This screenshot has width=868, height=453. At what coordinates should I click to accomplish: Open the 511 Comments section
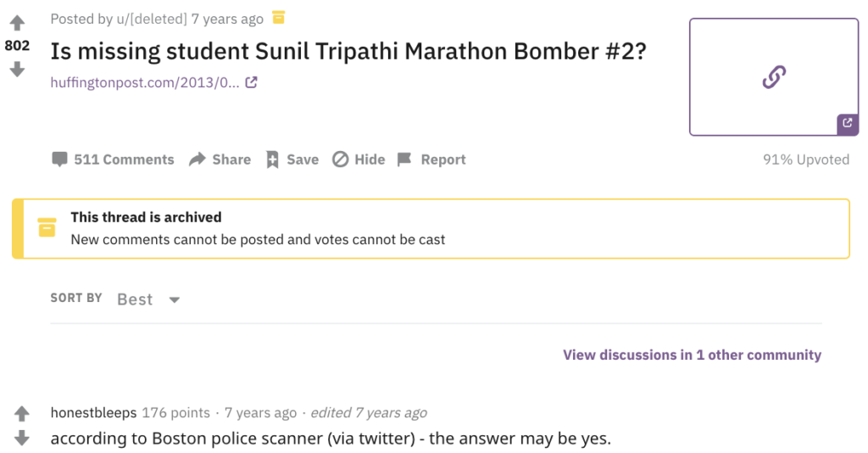113,159
